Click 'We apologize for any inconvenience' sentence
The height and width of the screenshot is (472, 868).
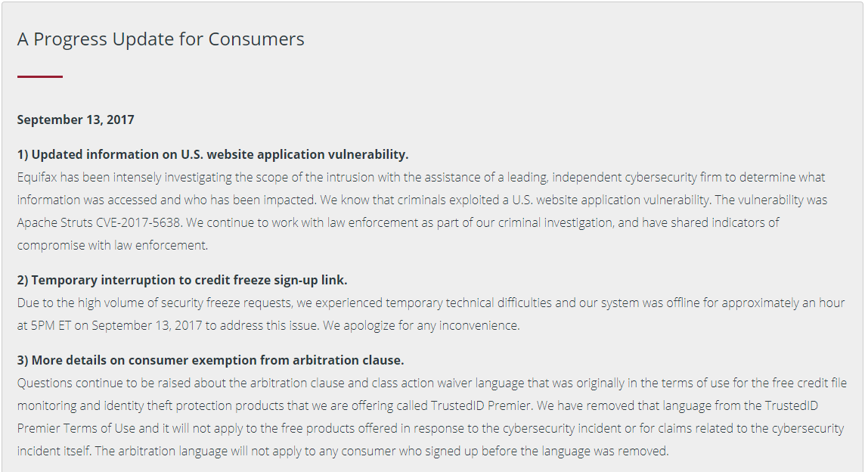(x=421, y=326)
